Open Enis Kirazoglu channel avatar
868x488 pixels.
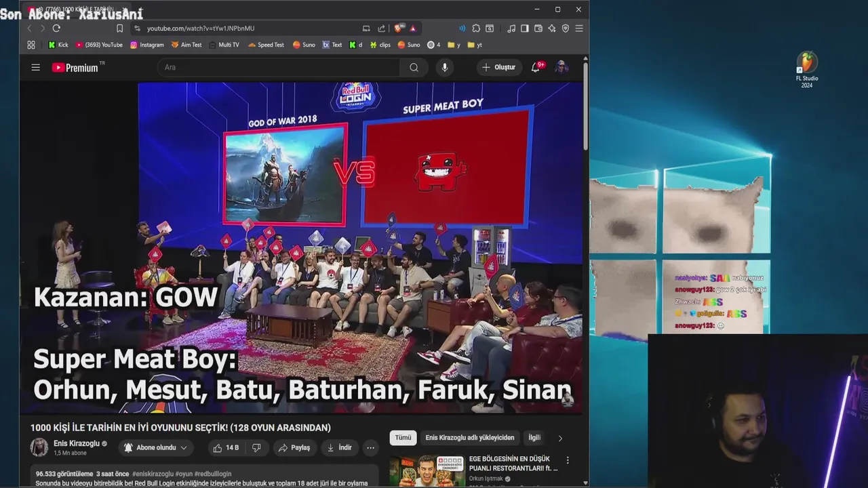click(39, 447)
